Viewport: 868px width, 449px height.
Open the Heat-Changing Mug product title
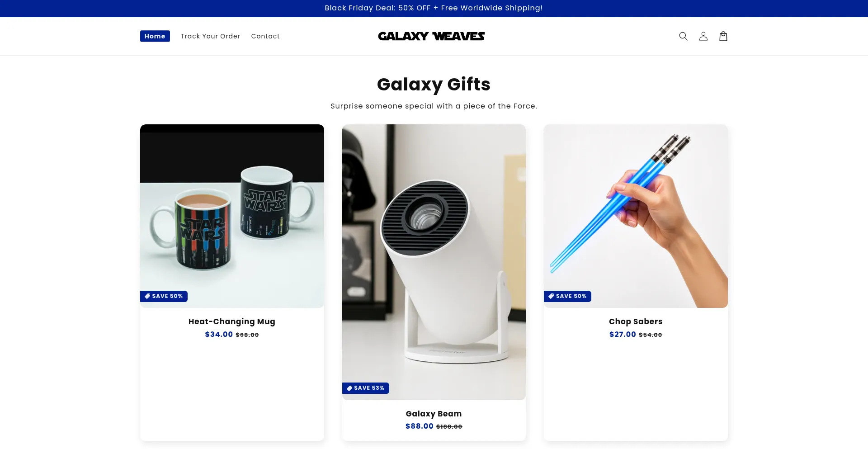pyautogui.click(x=232, y=321)
